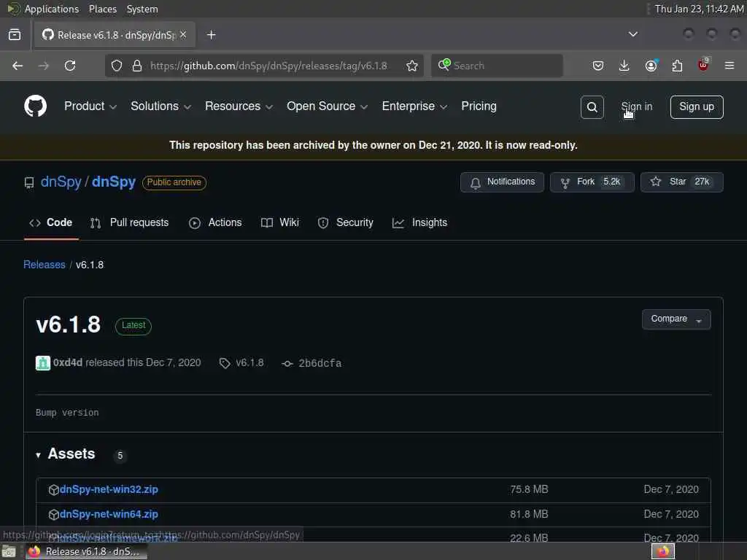The width and height of the screenshot is (747, 560).
Task: Click the commit icon beside 2b6dcfa
Action: [x=287, y=364]
